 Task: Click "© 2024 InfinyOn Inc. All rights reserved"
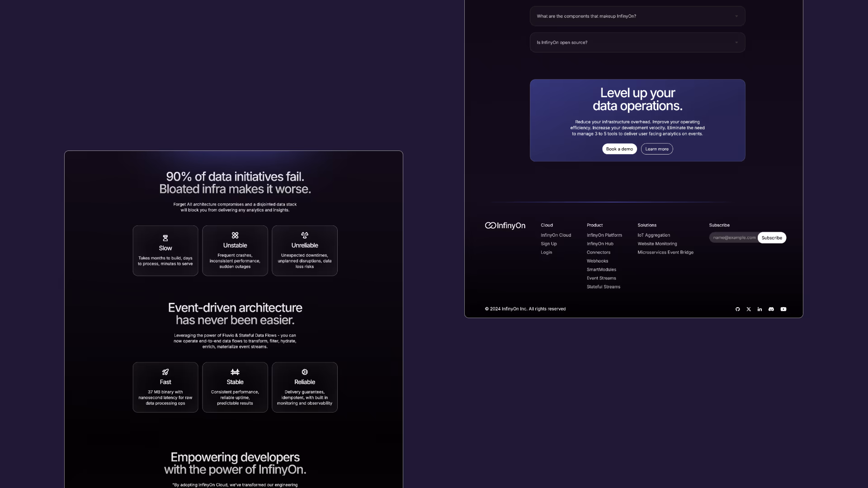pos(525,309)
